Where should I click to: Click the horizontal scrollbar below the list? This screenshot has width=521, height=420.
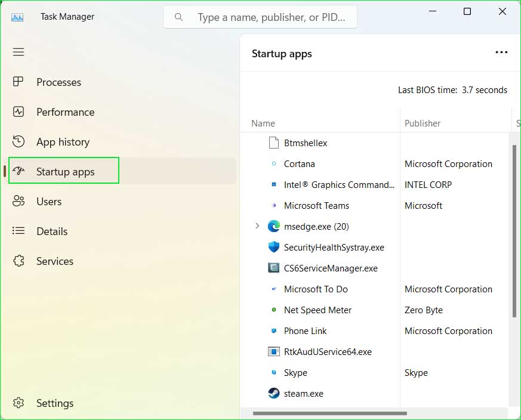click(x=329, y=413)
